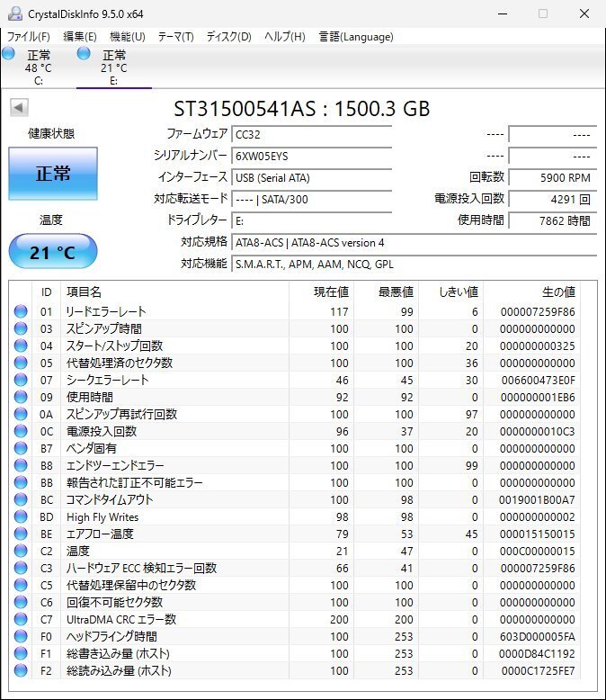Click status orb for エアフロー温度 row
This screenshot has height=700, width=606.
click(21, 534)
